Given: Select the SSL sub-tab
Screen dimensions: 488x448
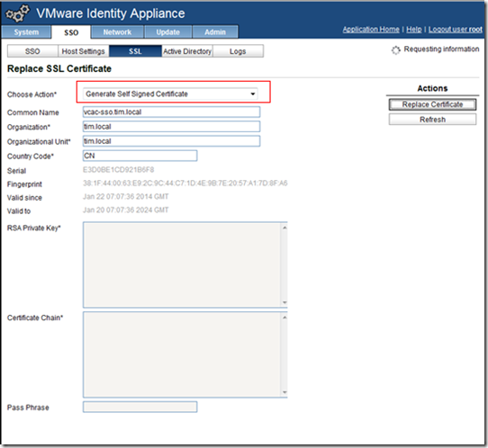Looking at the screenshot, I should 135,51.
